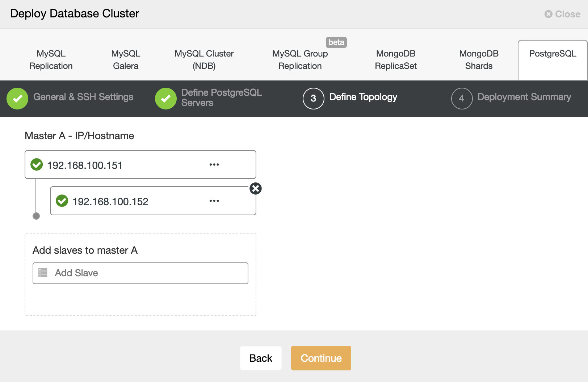Click the Add slaves to master A heading

(85, 250)
